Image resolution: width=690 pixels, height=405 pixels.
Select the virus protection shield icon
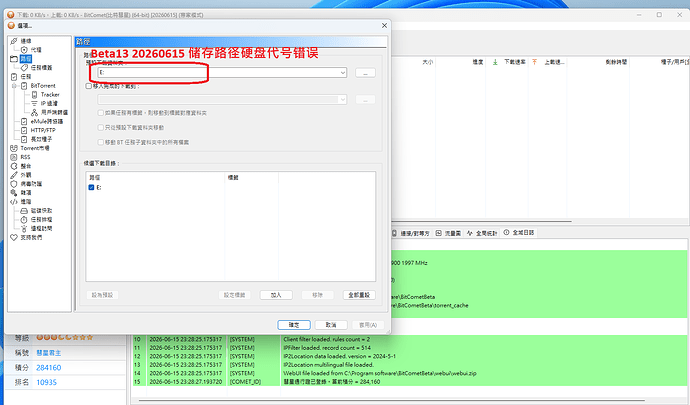pyautogui.click(x=14, y=184)
